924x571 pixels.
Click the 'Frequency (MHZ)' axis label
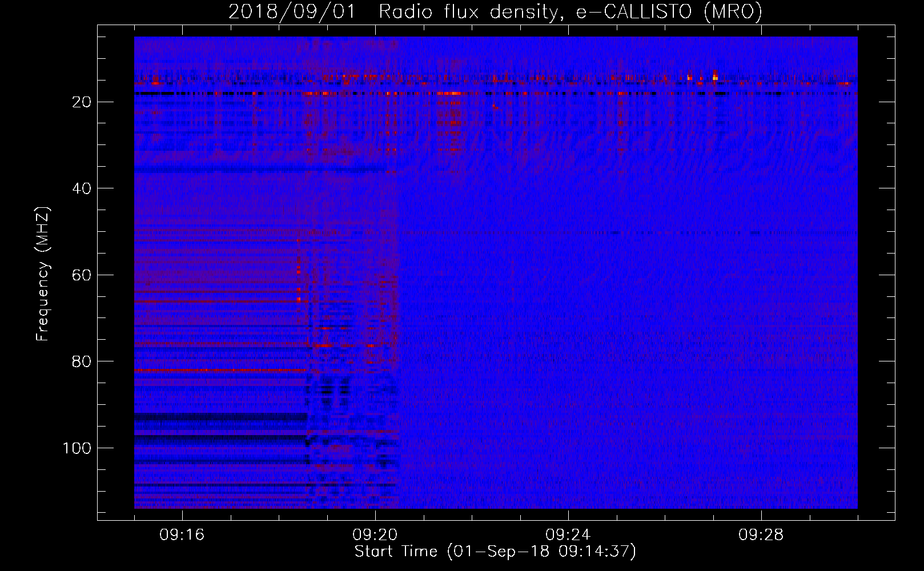click(43, 274)
